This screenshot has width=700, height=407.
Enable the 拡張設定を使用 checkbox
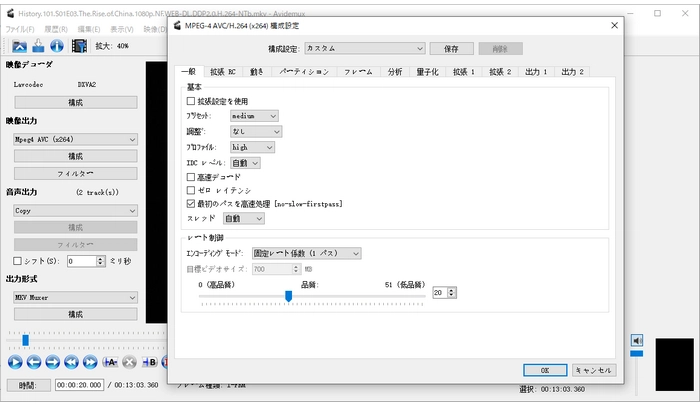point(192,101)
